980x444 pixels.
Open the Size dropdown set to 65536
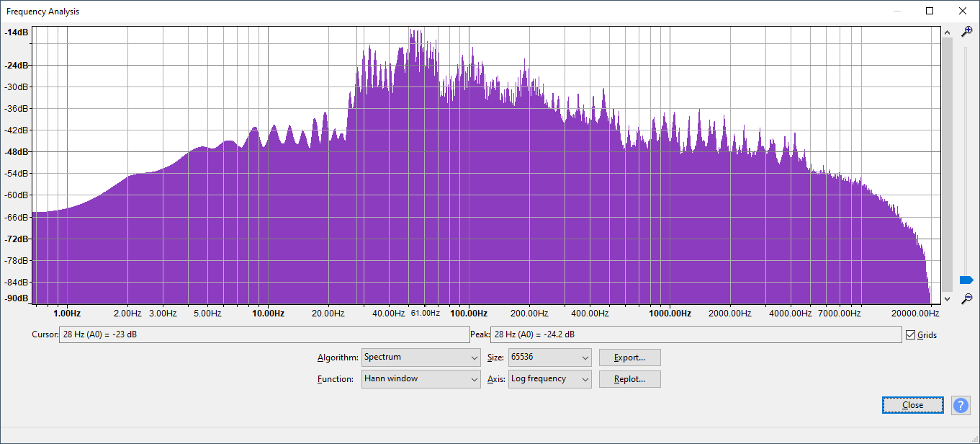click(x=549, y=358)
